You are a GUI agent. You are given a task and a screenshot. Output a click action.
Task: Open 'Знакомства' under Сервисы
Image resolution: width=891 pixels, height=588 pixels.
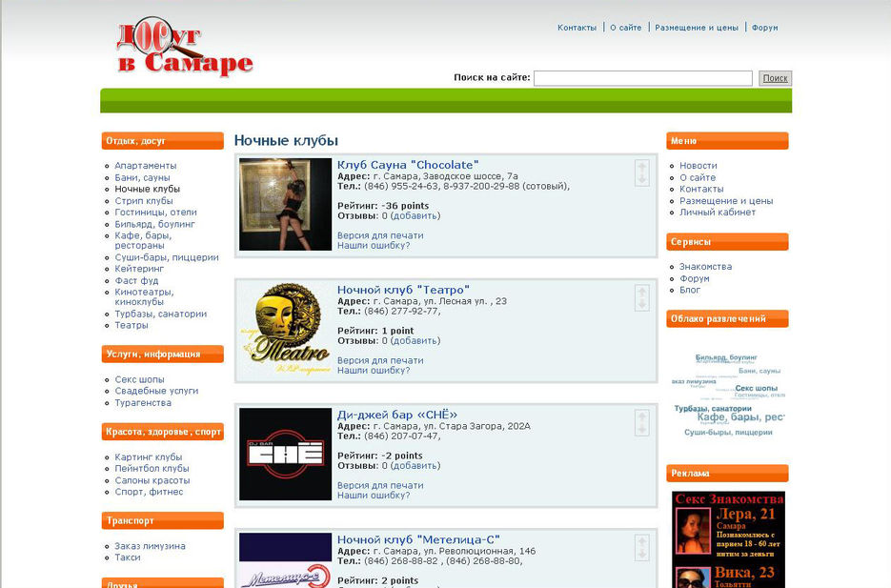706,267
